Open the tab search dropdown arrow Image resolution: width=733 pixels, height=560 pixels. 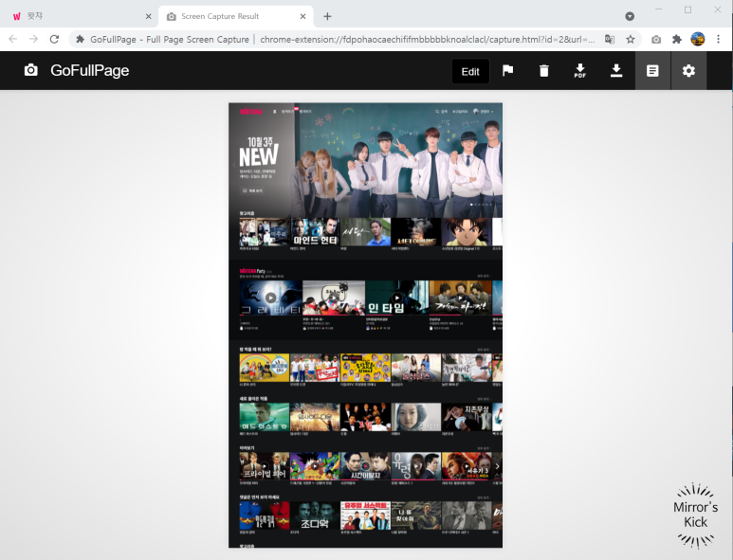(x=630, y=16)
